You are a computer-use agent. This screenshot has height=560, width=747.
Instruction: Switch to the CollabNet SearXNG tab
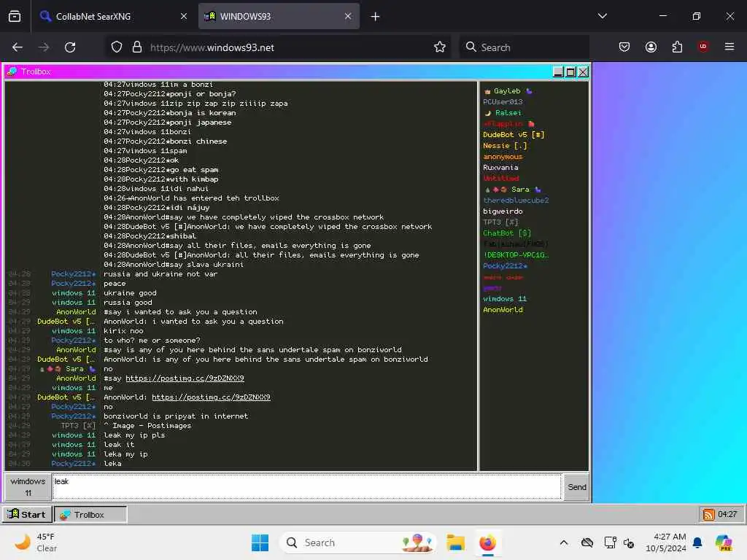[113, 16]
